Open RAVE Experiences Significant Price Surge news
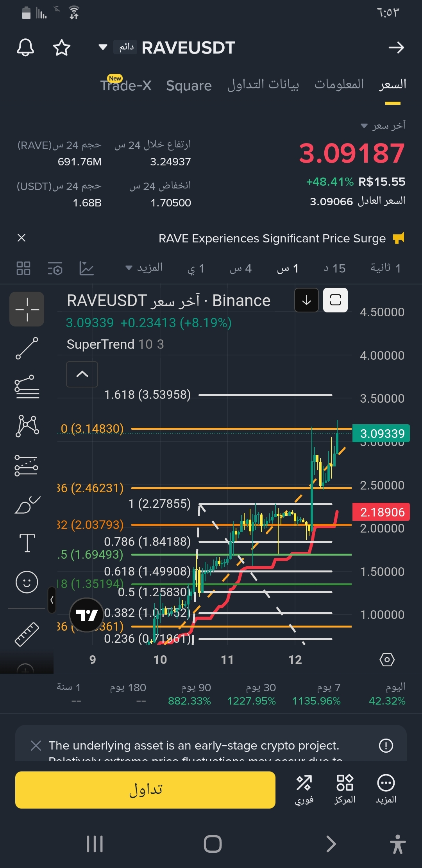The width and height of the screenshot is (422, 868). 272,238
